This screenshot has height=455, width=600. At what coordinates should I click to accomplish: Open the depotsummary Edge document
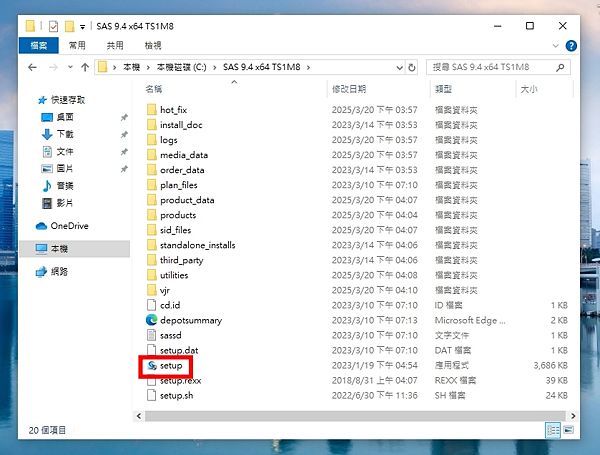click(190, 320)
